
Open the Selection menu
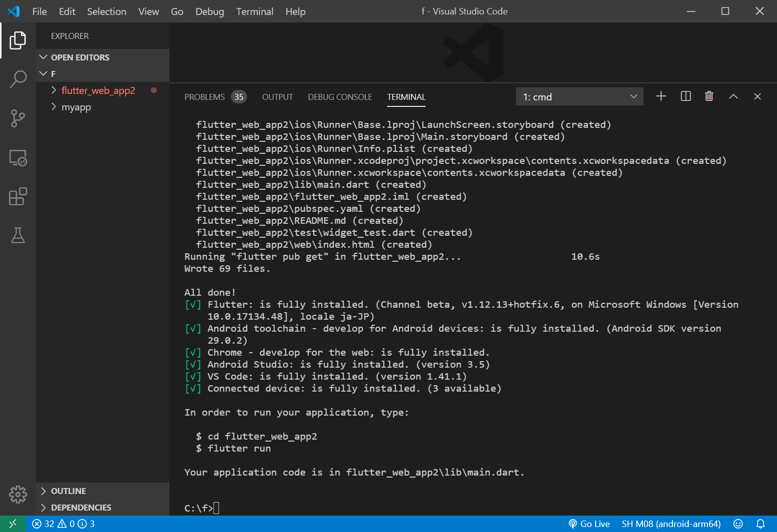[x=106, y=11]
